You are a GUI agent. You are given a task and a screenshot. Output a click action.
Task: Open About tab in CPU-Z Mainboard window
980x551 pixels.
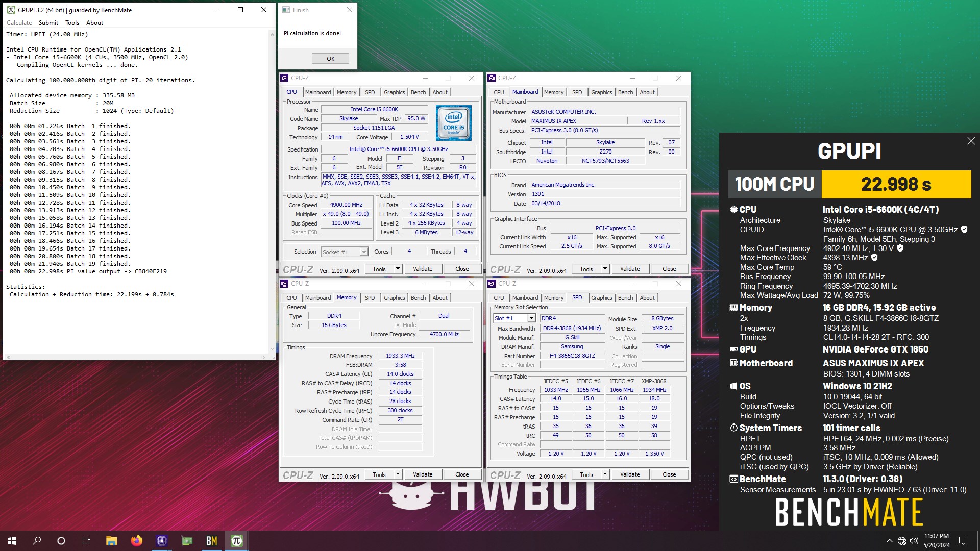coord(647,92)
